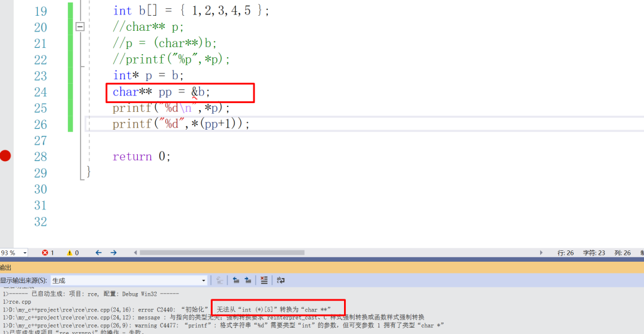Go to next message in output

pos(248,281)
